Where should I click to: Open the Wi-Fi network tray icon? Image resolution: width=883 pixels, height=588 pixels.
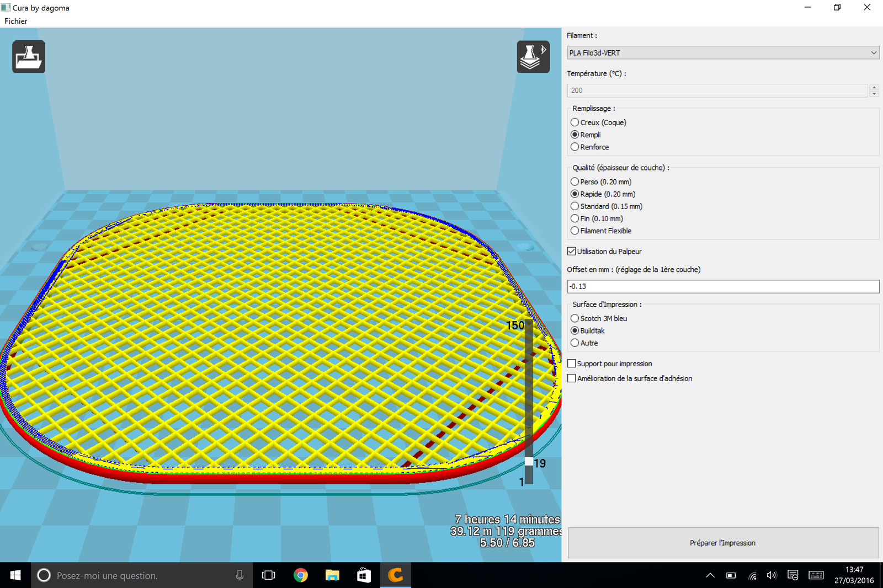point(752,575)
